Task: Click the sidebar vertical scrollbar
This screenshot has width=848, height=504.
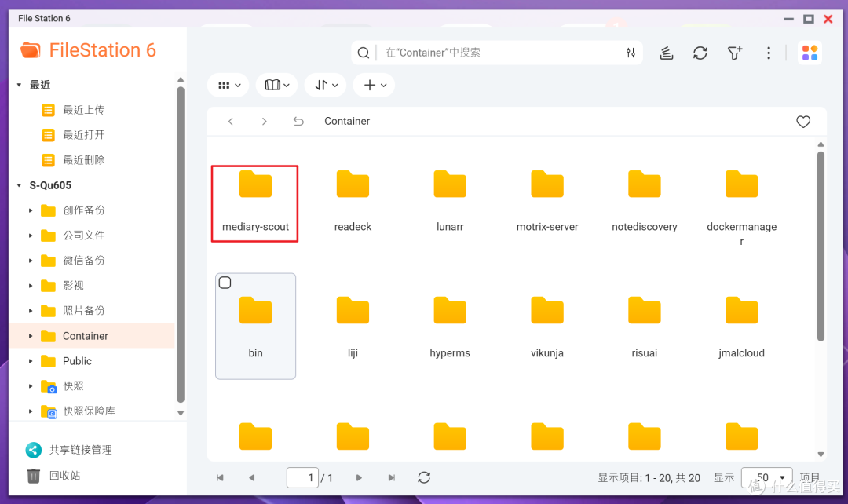Action: tap(181, 244)
